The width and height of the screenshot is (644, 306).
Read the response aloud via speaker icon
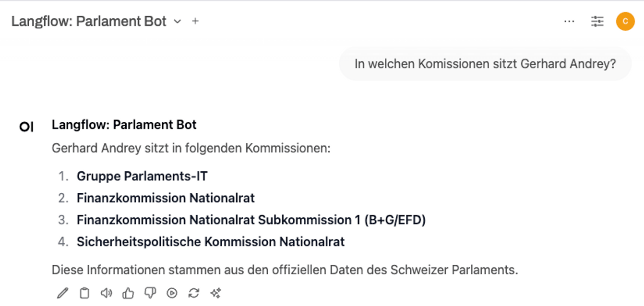tap(106, 293)
